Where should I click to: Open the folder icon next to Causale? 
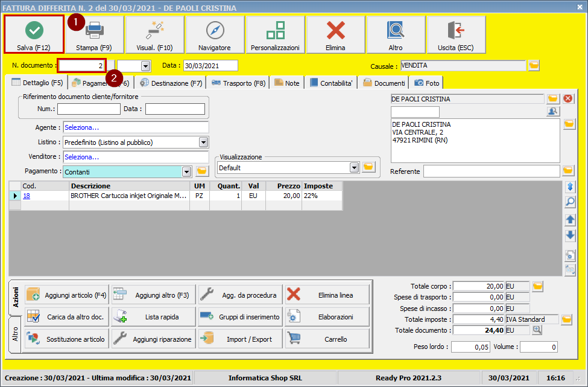coord(534,66)
